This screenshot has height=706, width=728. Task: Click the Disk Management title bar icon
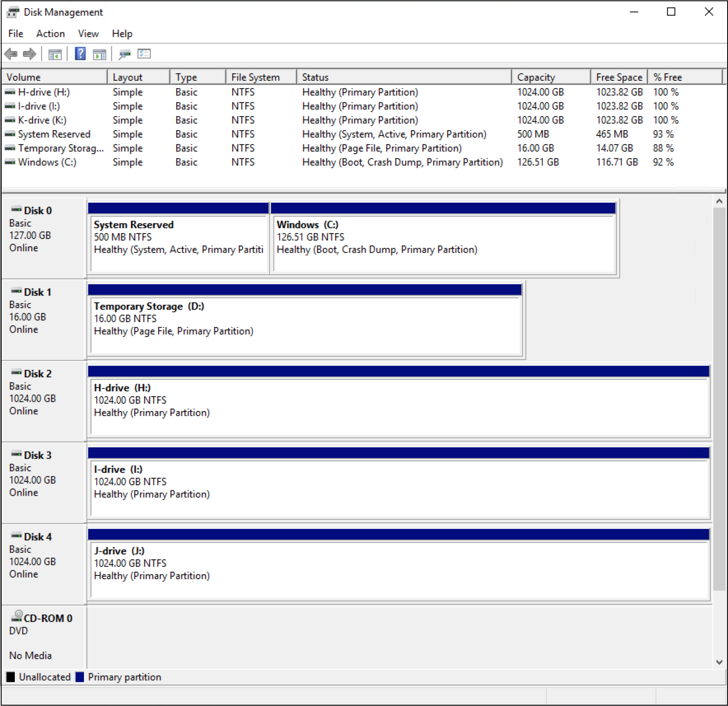13,12
